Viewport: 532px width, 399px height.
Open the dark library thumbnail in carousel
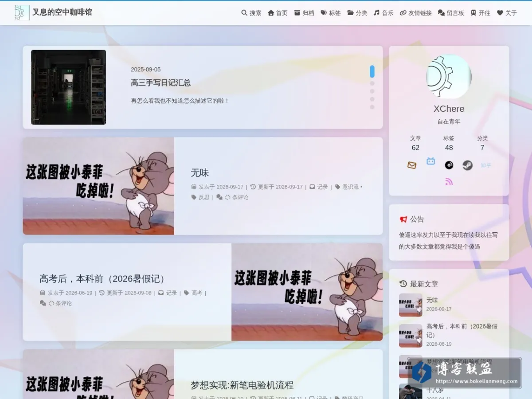(68, 87)
